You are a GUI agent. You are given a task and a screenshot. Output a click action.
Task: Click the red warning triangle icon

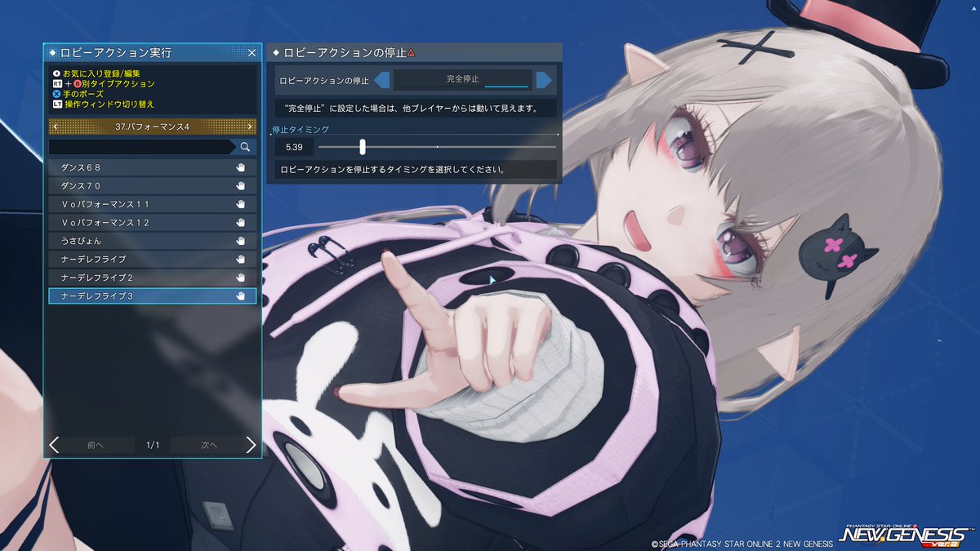click(412, 53)
